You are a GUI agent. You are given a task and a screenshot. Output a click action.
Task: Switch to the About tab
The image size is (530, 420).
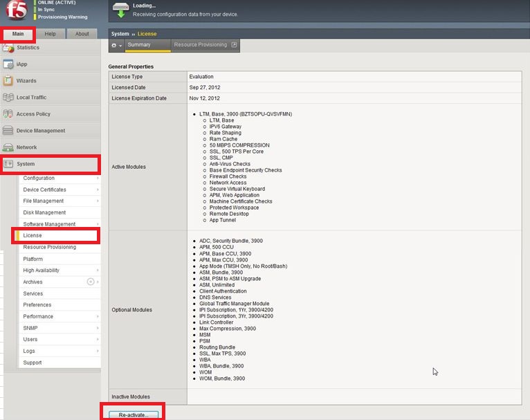[82, 34]
